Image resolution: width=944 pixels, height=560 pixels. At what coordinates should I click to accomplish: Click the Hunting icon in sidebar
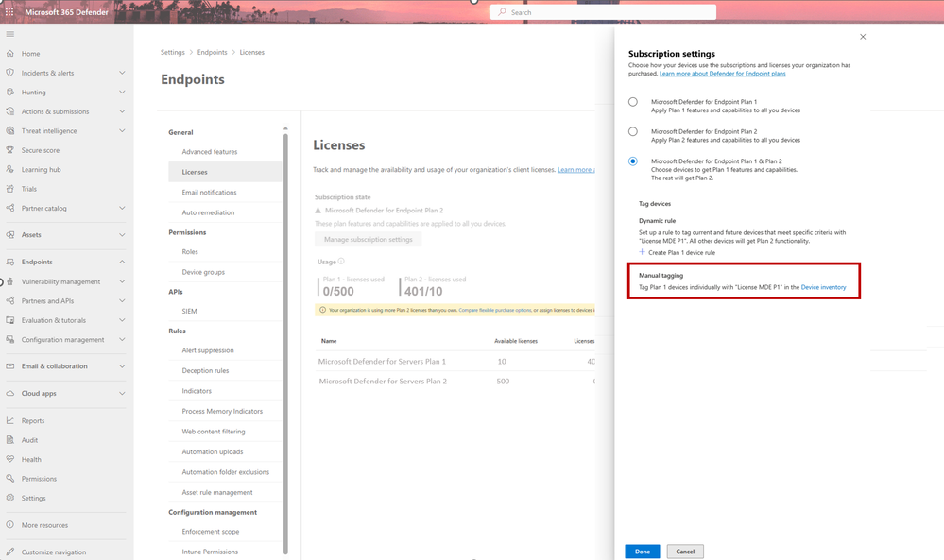point(10,92)
